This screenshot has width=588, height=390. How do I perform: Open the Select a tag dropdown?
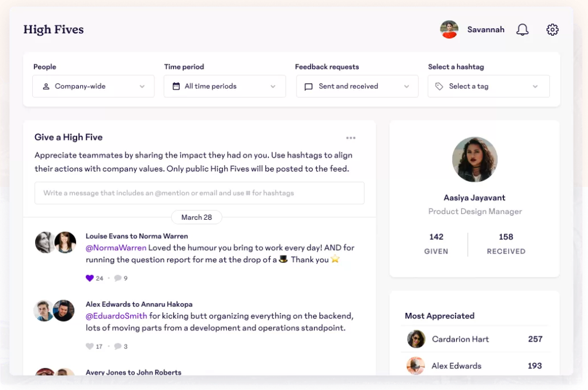[488, 86]
